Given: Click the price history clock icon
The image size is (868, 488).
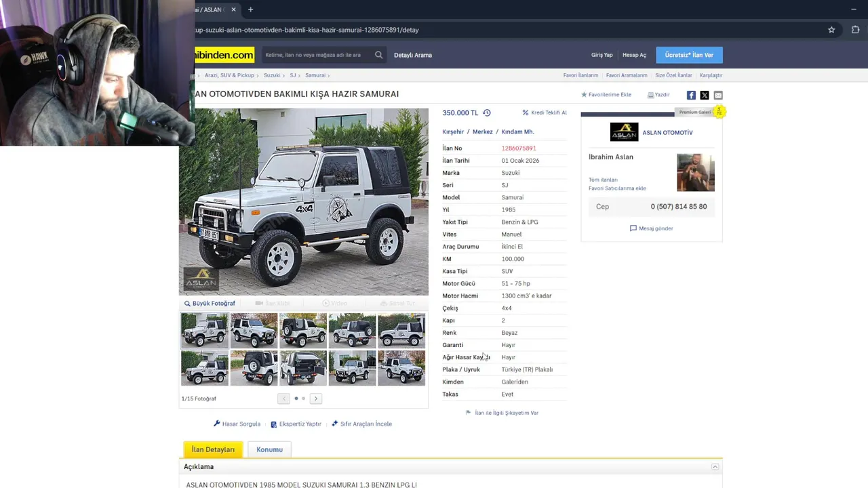Looking at the screenshot, I should pyautogui.click(x=486, y=113).
